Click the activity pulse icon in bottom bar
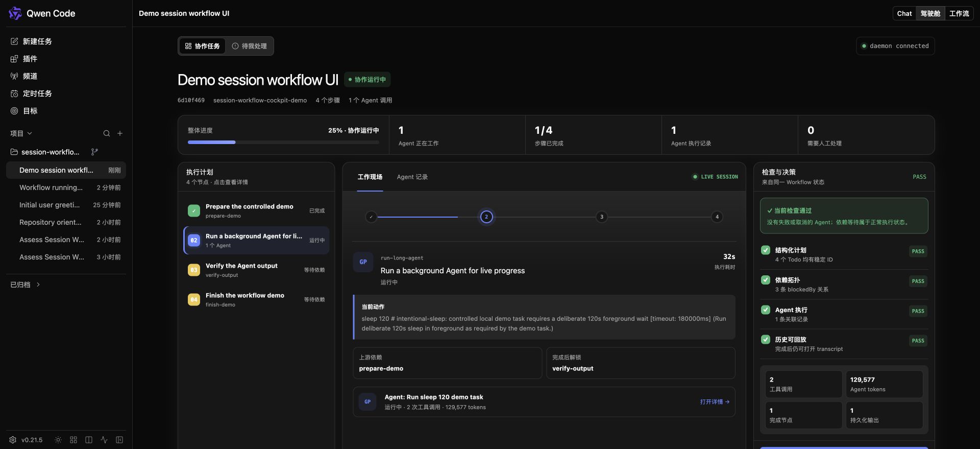980x449 pixels. click(104, 440)
